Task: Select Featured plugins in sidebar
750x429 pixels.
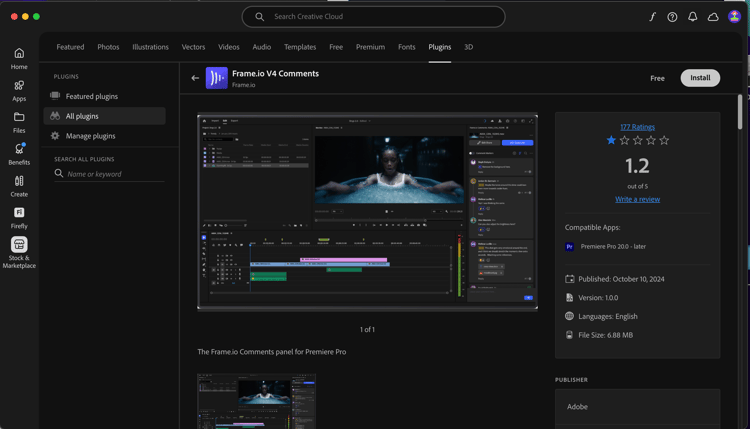Action: pos(91,96)
